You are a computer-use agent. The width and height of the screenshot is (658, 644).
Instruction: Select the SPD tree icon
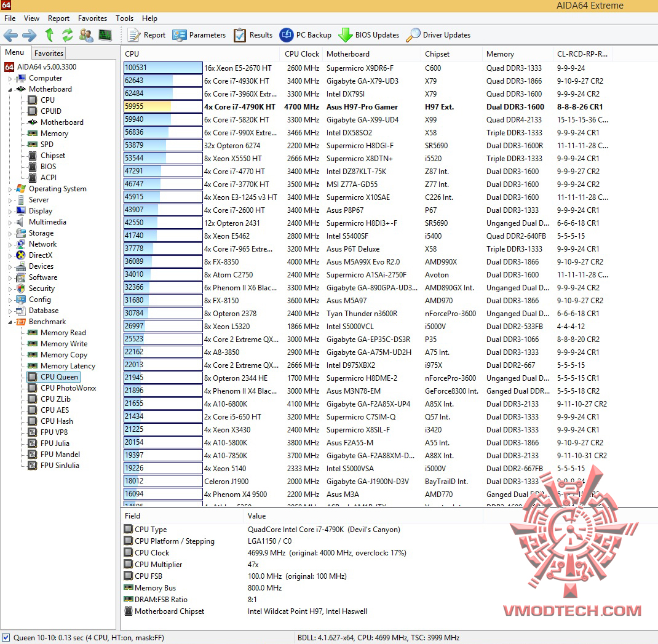(x=33, y=144)
